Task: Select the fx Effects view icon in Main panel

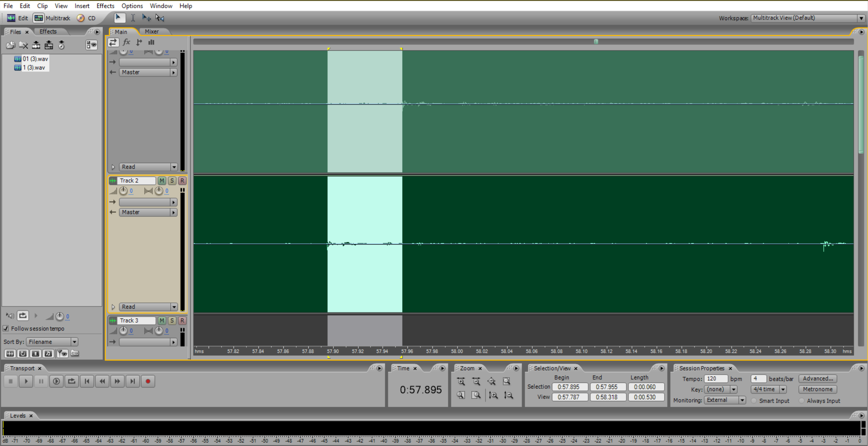Action: (126, 42)
